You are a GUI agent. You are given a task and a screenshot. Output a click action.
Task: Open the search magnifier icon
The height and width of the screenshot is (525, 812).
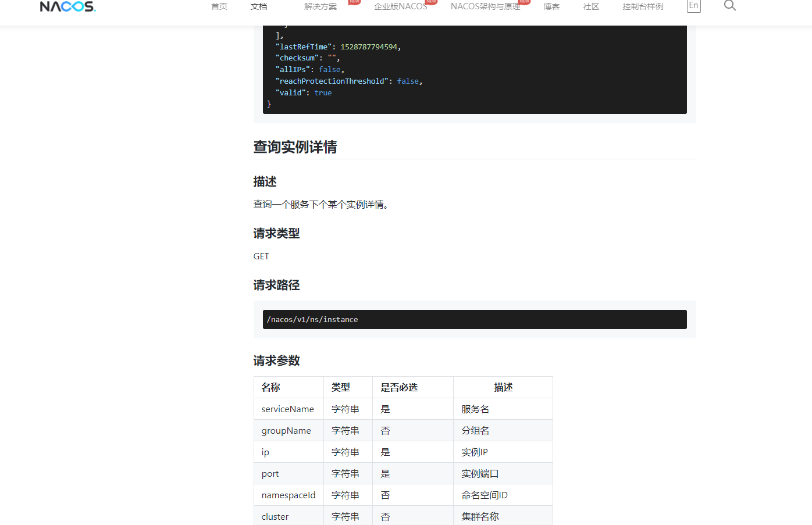[730, 5]
